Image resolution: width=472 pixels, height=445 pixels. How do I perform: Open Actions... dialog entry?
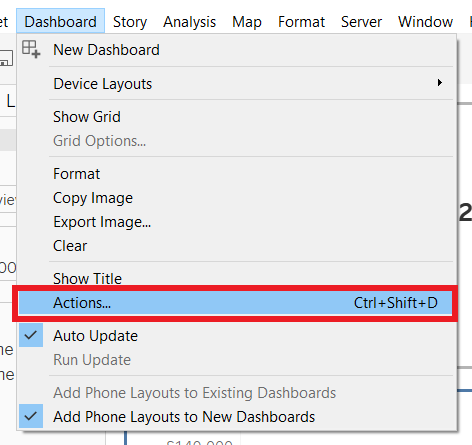coord(235,303)
